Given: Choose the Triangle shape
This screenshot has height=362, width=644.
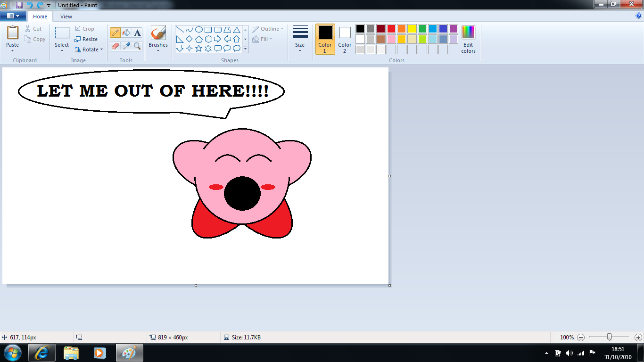Looking at the screenshot, I should [x=236, y=29].
